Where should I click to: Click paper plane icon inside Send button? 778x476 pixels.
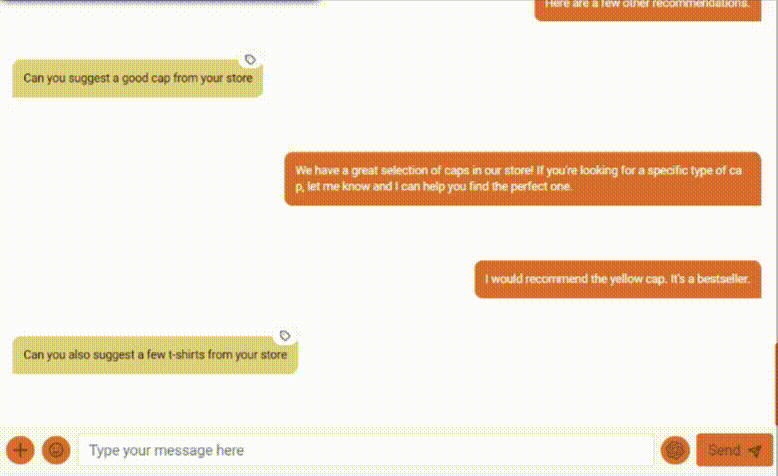[x=755, y=451]
